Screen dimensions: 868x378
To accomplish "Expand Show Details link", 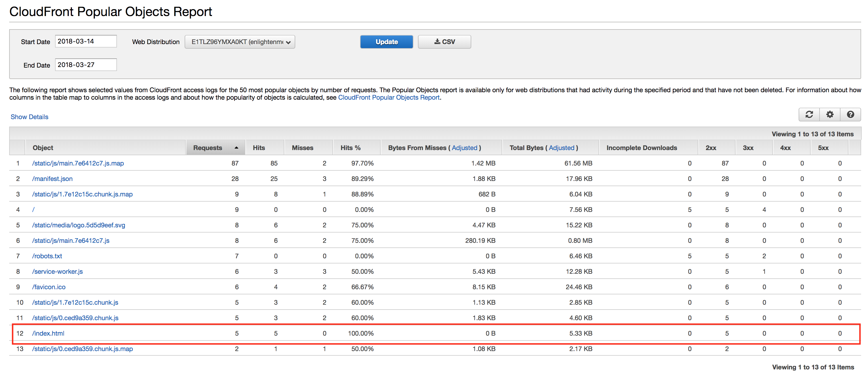I will pos(29,117).
